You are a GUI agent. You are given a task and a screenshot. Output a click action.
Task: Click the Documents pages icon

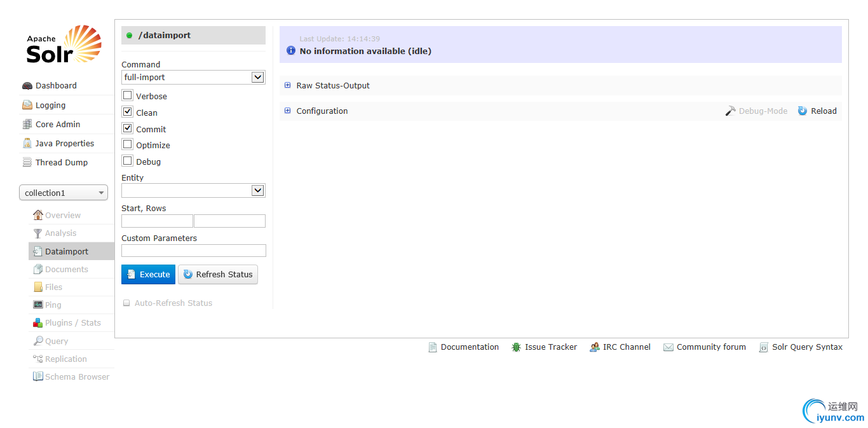tap(38, 269)
